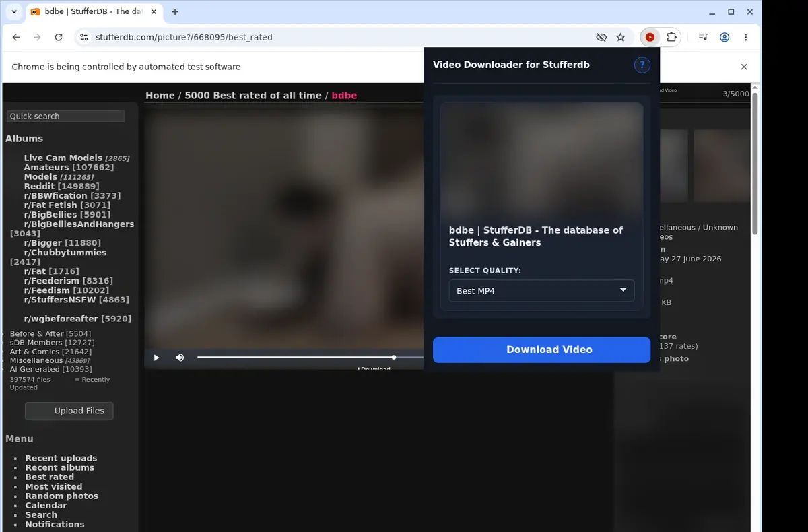This screenshot has width=808, height=532.
Task: Dismiss the automated test software notice
Action: point(744,67)
